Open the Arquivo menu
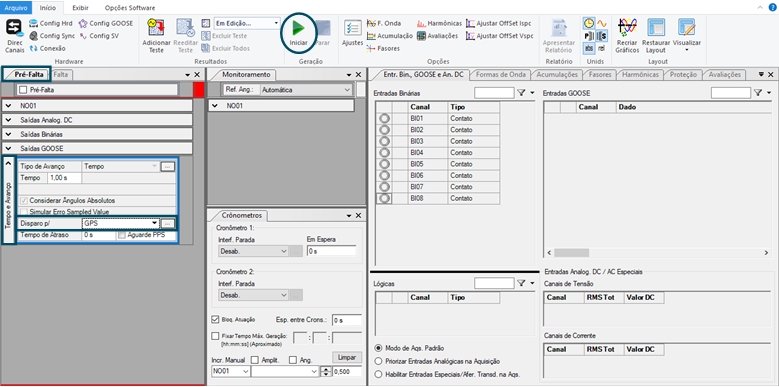Screen dimensions: 779x387 [15, 8]
